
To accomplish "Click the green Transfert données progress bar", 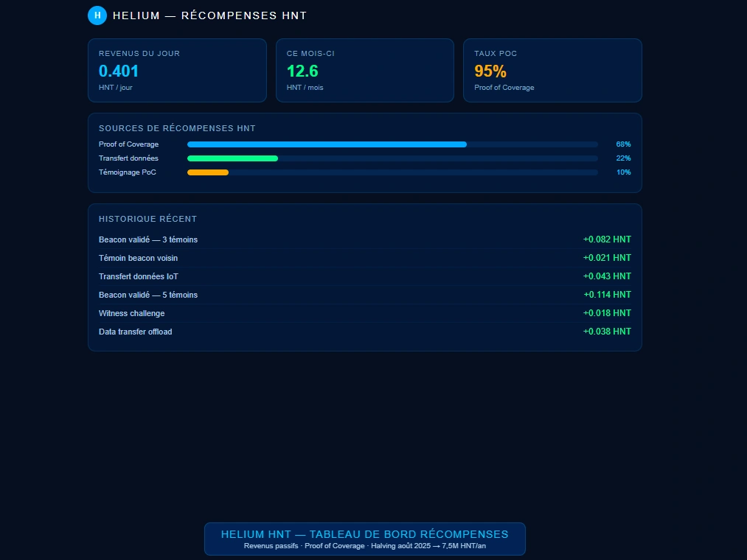I will 232,158.
